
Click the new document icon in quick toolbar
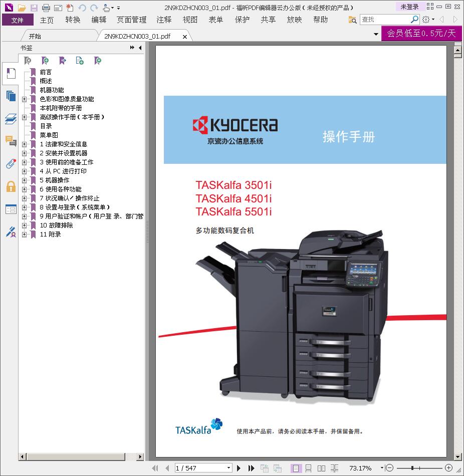click(70, 8)
